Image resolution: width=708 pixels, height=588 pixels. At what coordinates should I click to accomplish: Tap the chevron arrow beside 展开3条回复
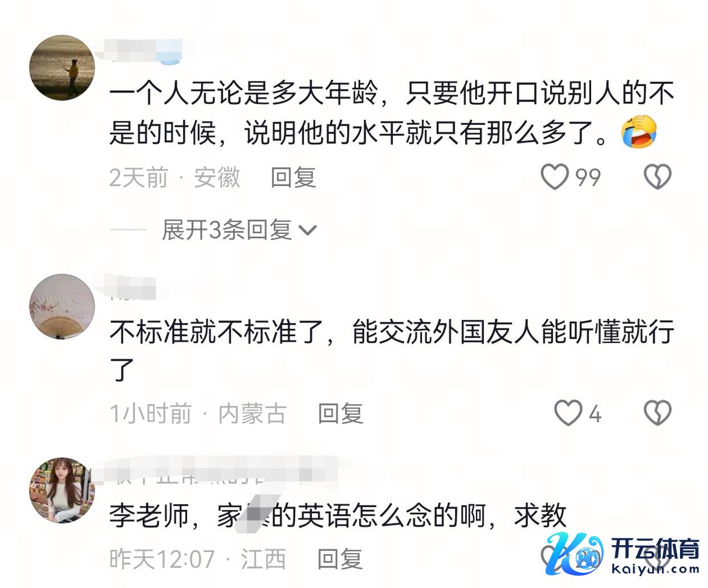[x=308, y=230]
